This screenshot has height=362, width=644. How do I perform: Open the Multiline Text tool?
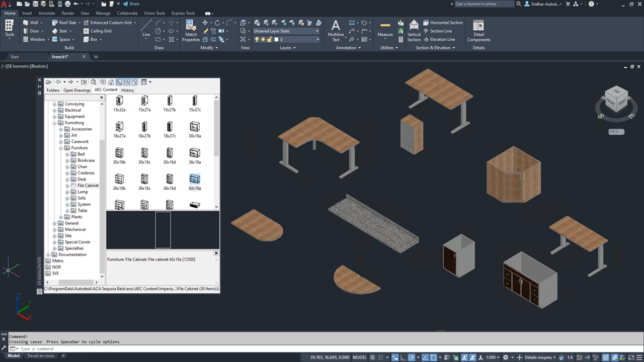[335, 28]
